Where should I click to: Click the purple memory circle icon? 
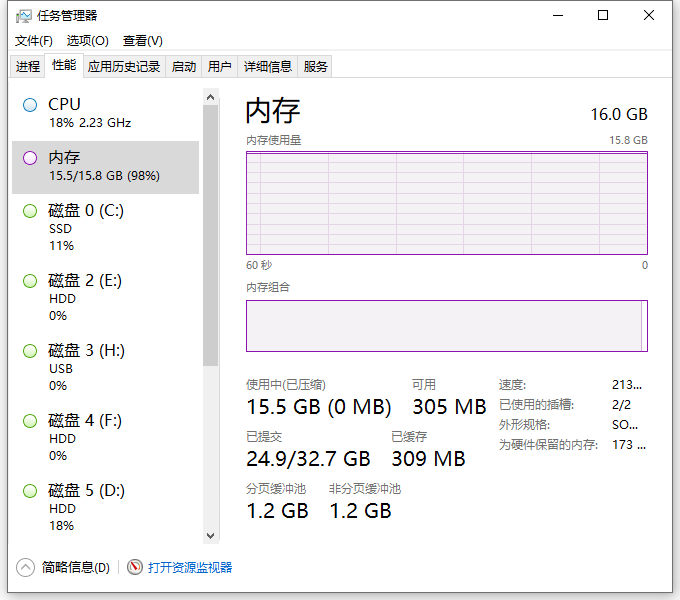pos(30,158)
